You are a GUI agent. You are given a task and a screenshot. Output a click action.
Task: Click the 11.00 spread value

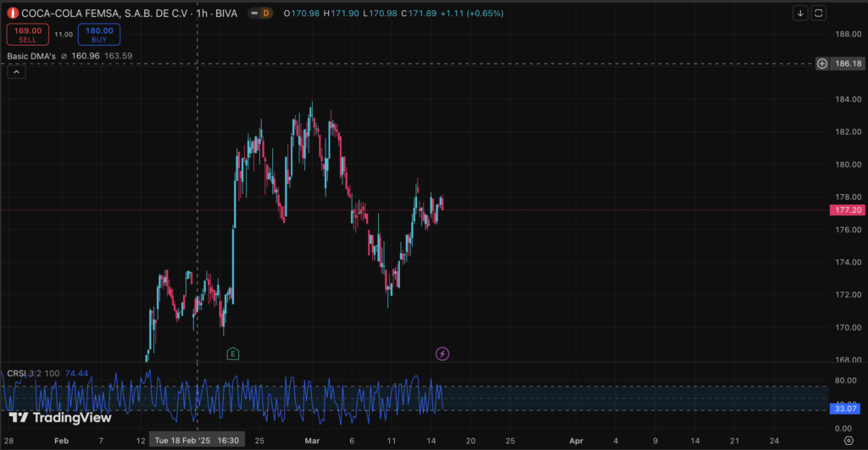[64, 34]
